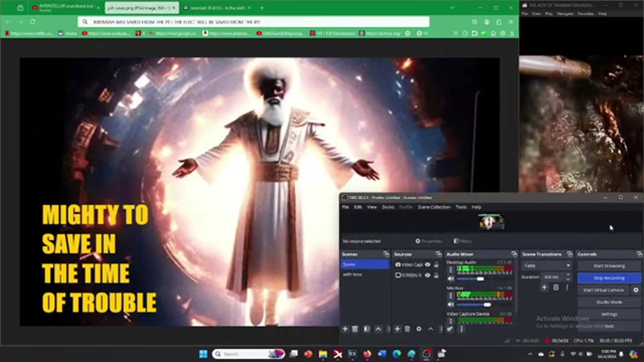
Task: Open source properties gear in Sources dock
Action: (419, 329)
